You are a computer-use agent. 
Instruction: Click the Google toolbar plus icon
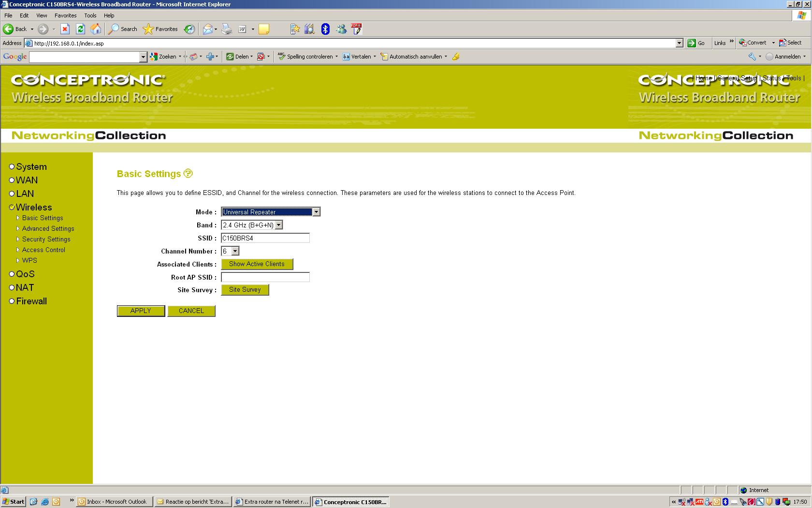(210, 57)
